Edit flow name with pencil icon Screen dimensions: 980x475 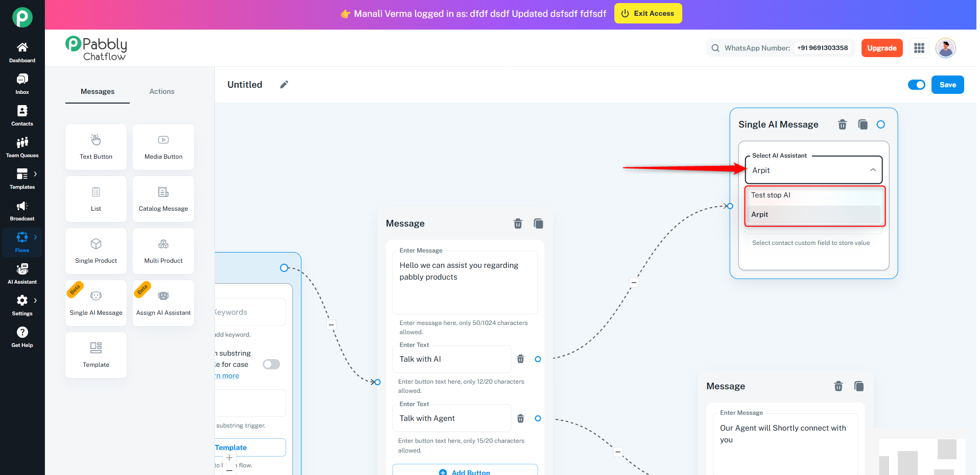pos(284,85)
